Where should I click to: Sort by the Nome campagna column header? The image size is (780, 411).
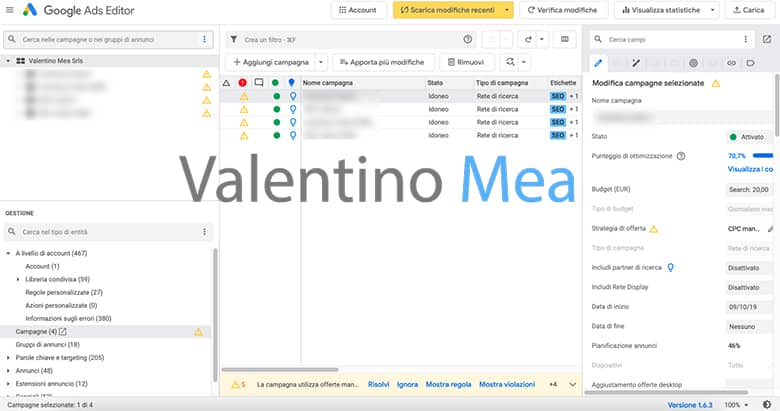327,83
